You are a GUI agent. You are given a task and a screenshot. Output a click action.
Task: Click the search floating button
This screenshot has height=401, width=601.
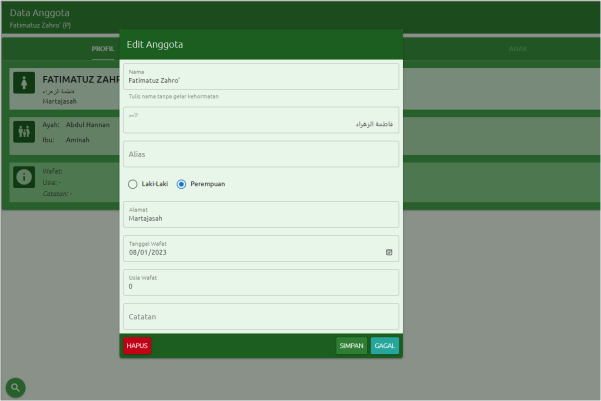[16, 387]
